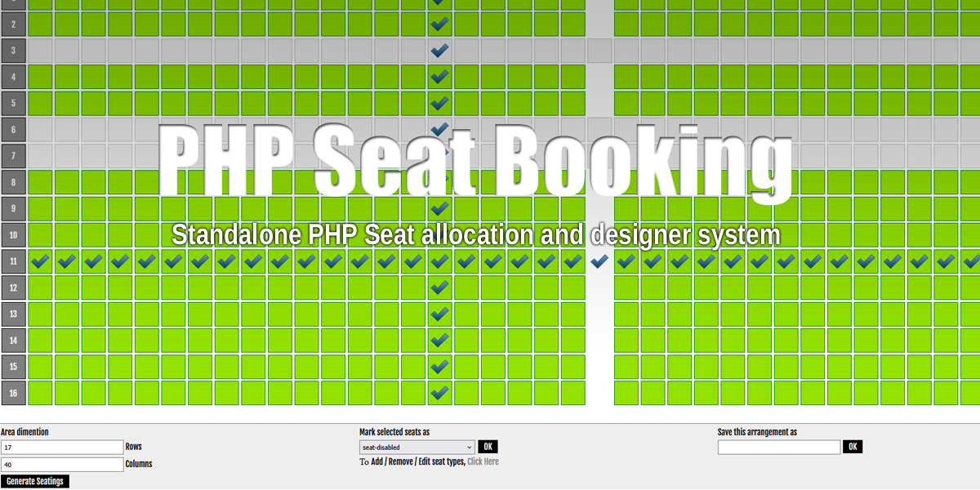Click OK next to the seat-disabled dropdown
980x490 pixels.
point(488,446)
